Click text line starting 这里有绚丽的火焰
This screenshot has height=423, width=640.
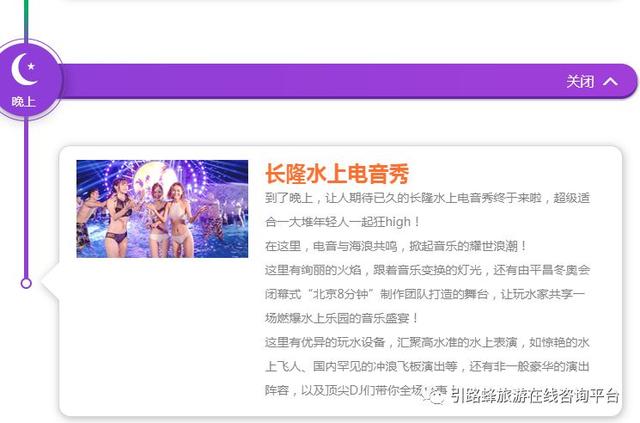pyautogui.click(x=427, y=270)
